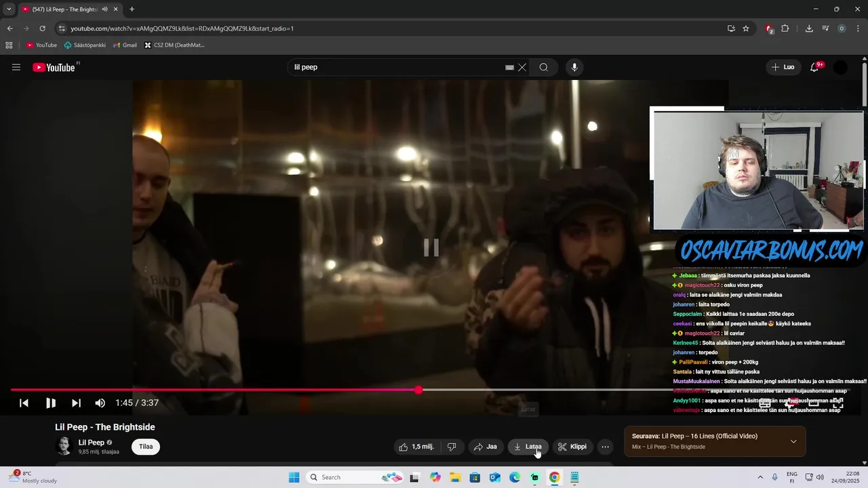Open Chrome tab search dropdown
This screenshot has width=868, height=488.
tap(9, 9)
